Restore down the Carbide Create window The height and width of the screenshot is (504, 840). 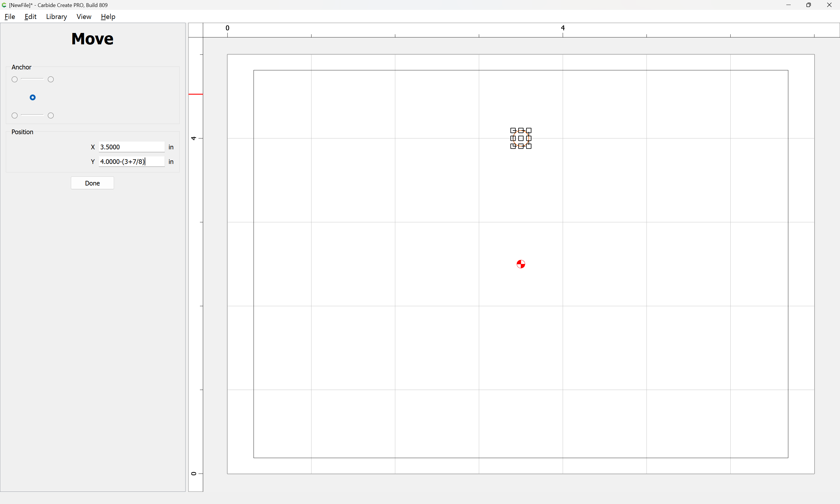(x=808, y=5)
